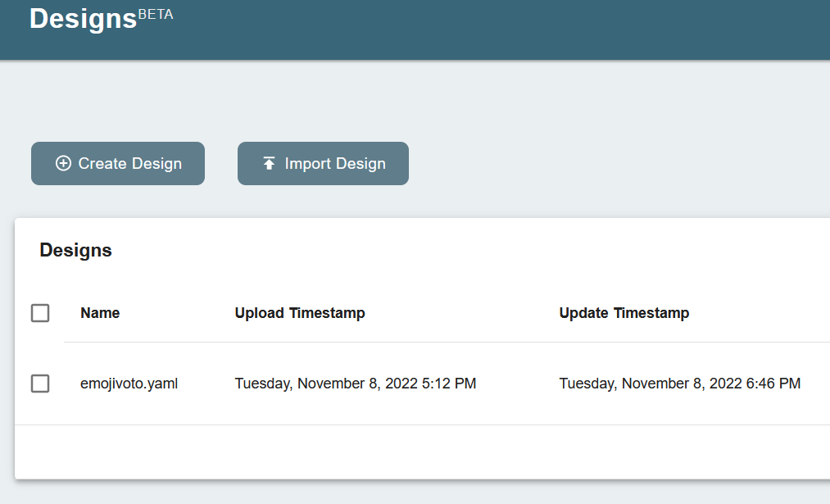
Task: Click the plus icon on Create Design
Action: click(62, 163)
